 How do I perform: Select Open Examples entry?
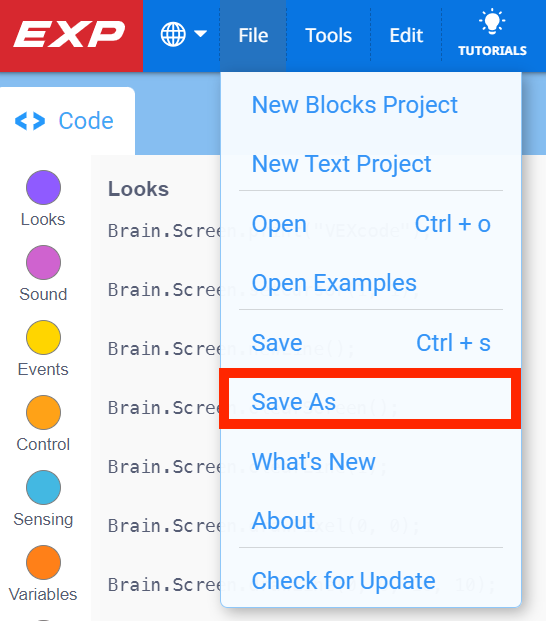tap(334, 283)
